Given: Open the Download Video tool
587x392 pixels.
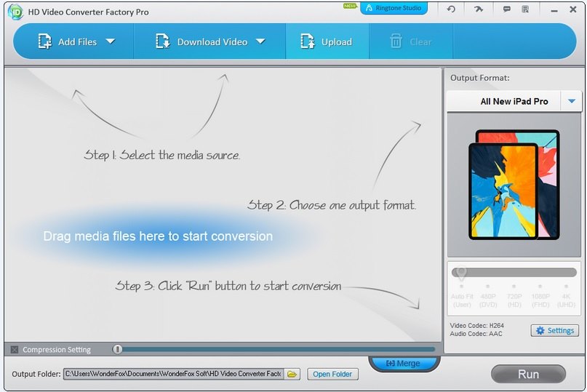Looking at the screenshot, I should point(201,42).
